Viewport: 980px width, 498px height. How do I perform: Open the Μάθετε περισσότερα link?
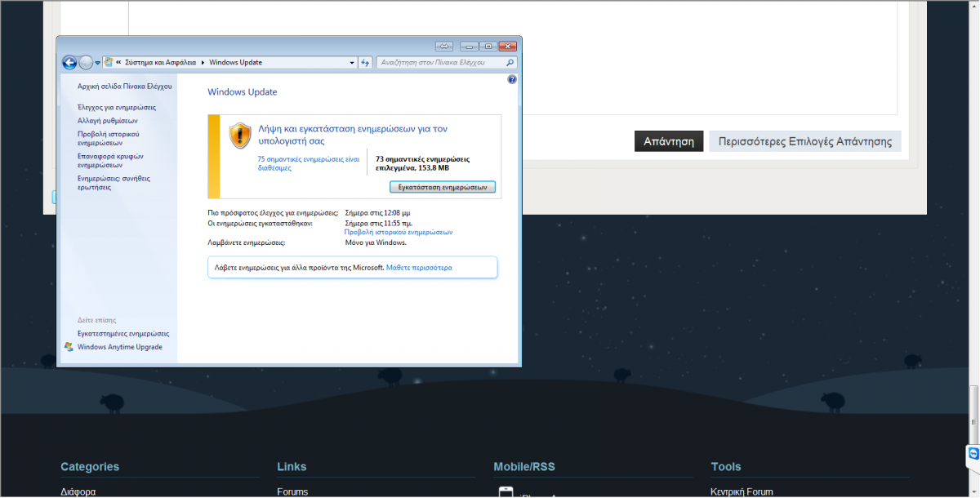click(419, 268)
